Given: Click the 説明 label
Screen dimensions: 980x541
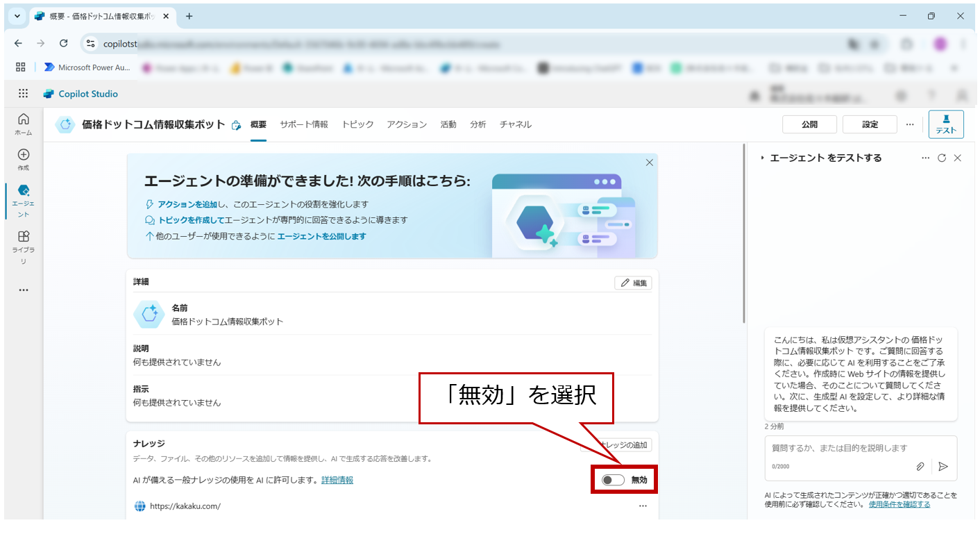Looking at the screenshot, I should tap(141, 349).
